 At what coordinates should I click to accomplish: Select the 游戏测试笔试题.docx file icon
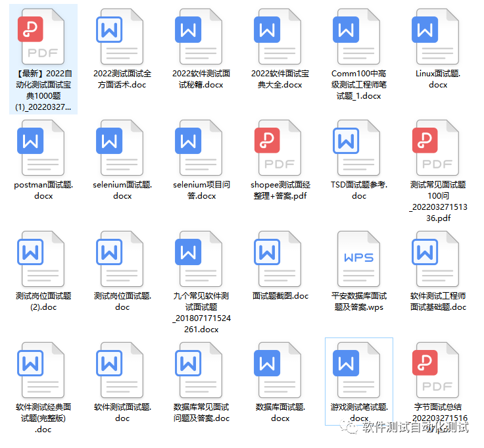pos(357,370)
